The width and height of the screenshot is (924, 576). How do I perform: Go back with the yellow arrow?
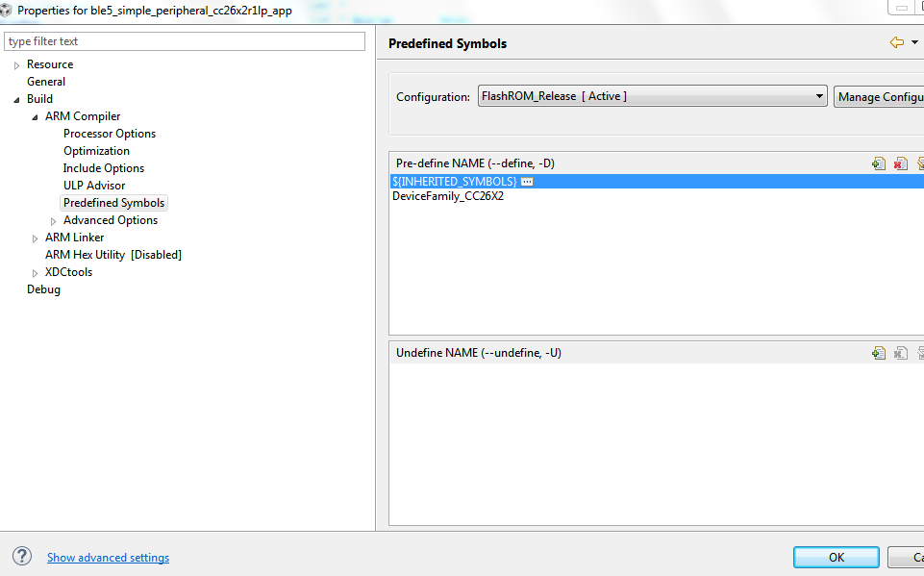(x=896, y=42)
